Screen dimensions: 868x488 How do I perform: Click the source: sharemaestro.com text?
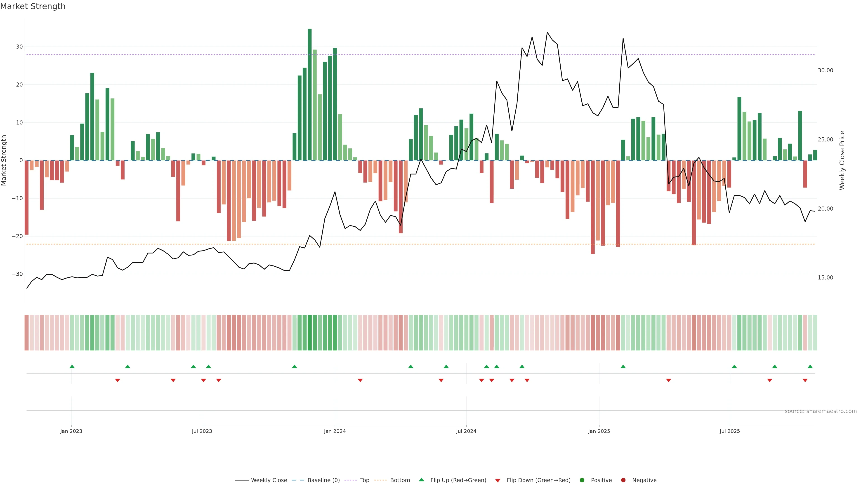click(821, 411)
